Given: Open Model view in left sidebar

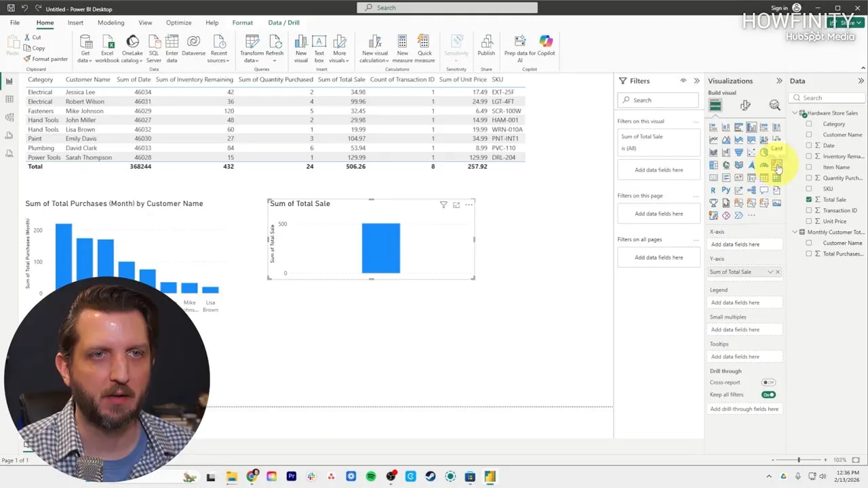Looking at the screenshot, I should tap(9, 118).
